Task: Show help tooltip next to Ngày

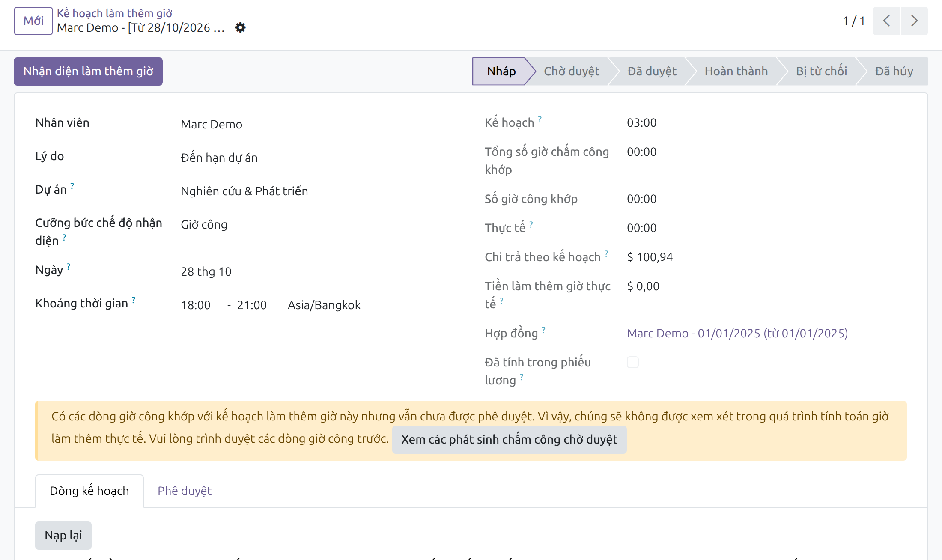Action: click(x=69, y=266)
